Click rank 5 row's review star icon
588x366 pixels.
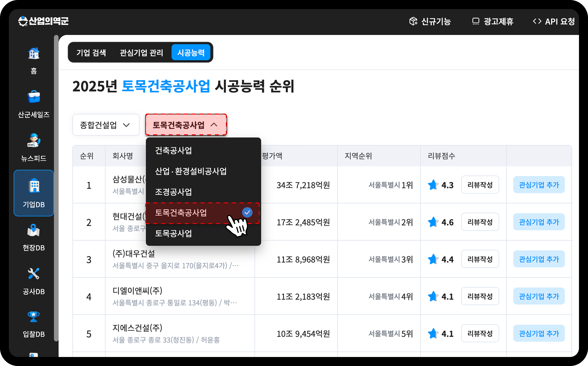pos(433,334)
